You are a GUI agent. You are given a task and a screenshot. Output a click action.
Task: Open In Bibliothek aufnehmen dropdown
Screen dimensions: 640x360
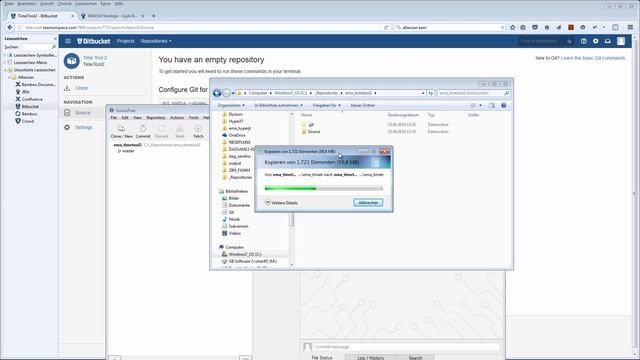pyautogui.click(x=279, y=105)
